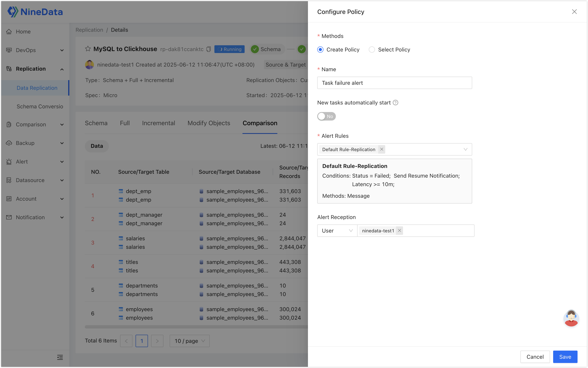The height and width of the screenshot is (368, 588).
Task: Click the NineData logo
Action: 35,12
